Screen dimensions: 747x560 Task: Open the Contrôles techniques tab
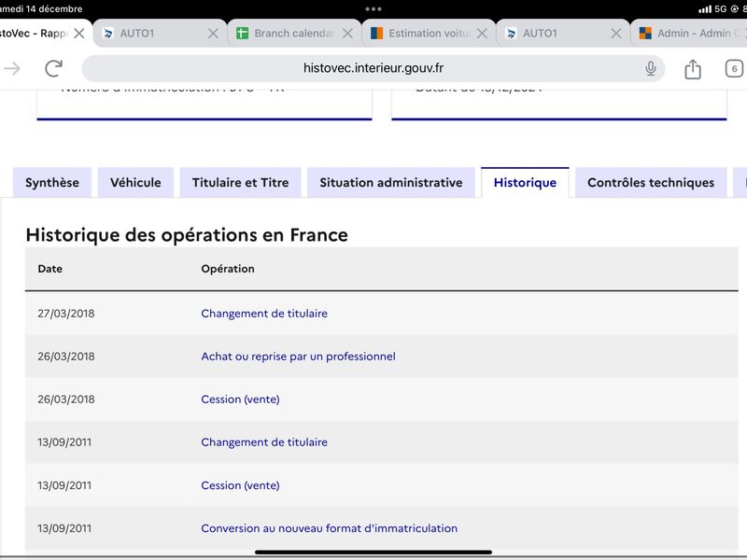point(651,182)
